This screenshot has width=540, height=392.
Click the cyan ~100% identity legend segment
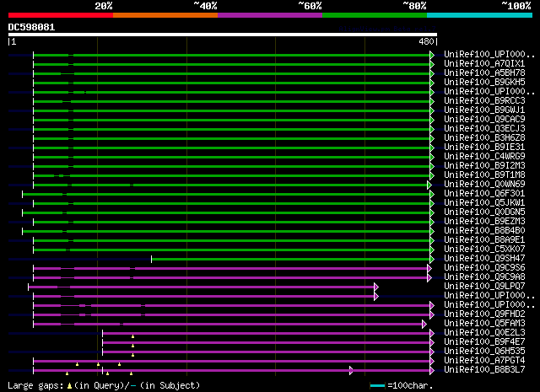(x=480, y=15)
